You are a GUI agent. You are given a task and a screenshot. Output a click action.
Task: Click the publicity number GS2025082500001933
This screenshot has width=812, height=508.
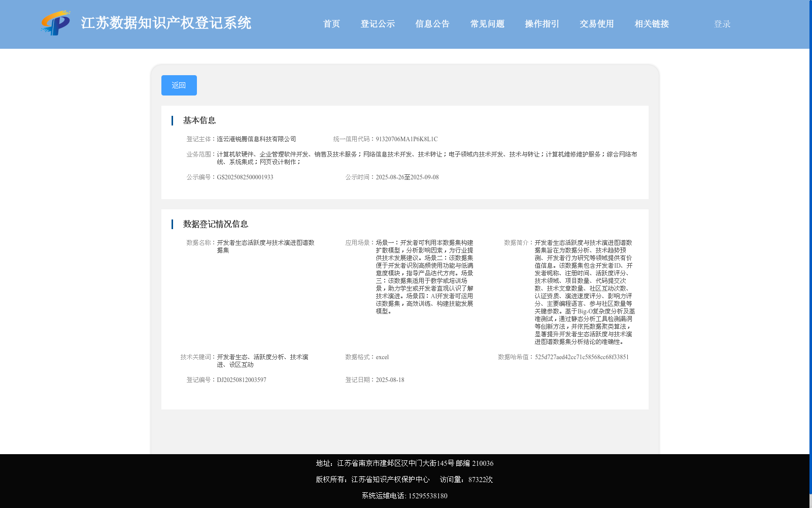245,177
